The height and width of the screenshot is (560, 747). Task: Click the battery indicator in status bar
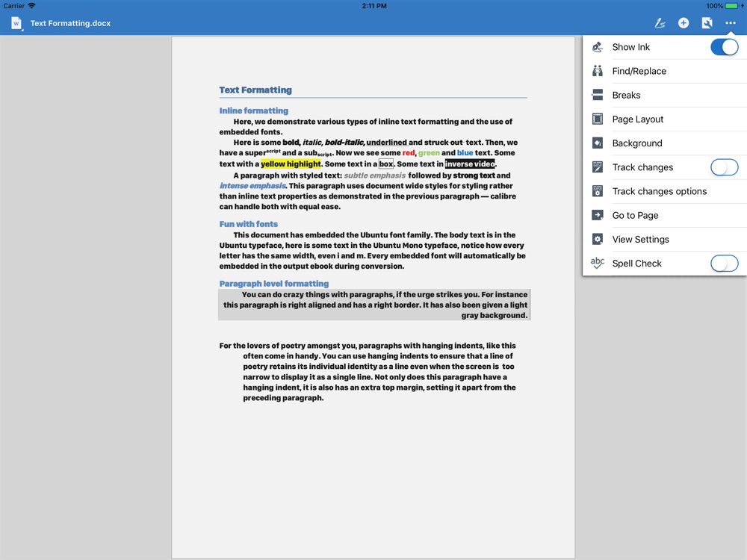[x=731, y=6]
